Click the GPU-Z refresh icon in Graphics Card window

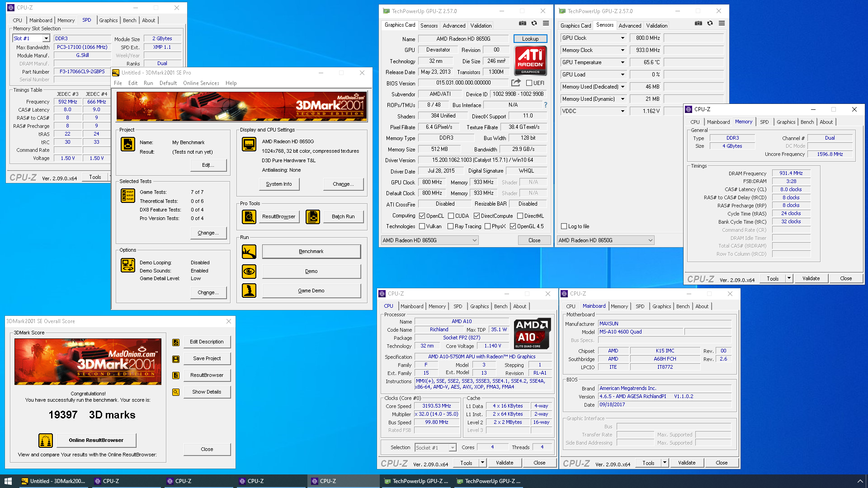(x=534, y=23)
